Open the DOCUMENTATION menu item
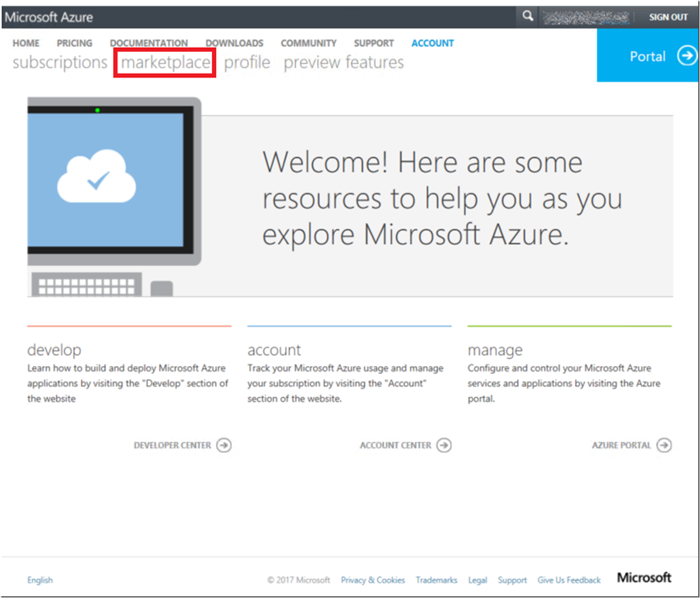The height and width of the screenshot is (598, 700). coord(149,43)
